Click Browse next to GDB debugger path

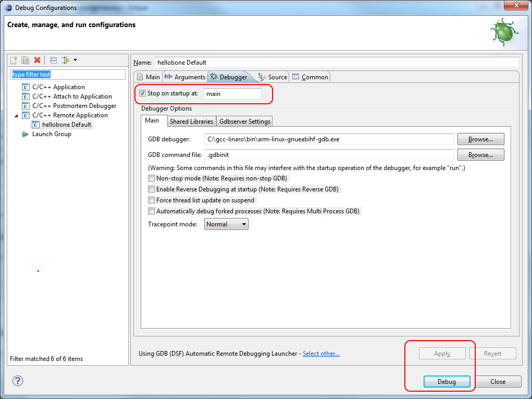point(480,139)
